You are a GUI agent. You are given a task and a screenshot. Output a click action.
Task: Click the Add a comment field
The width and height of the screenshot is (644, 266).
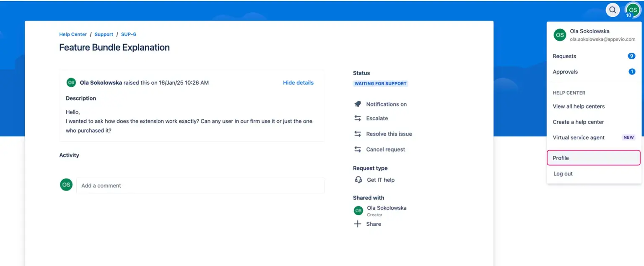click(x=200, y=186)
